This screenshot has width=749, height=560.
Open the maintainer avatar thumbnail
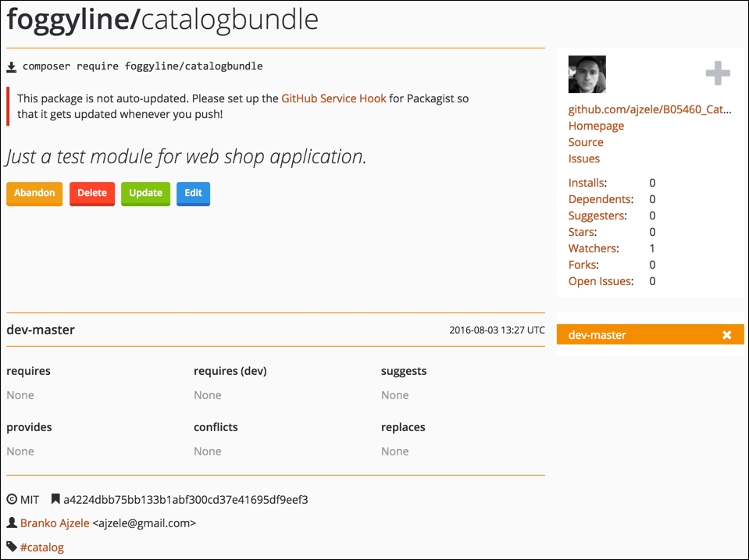(x=587, y=74)
